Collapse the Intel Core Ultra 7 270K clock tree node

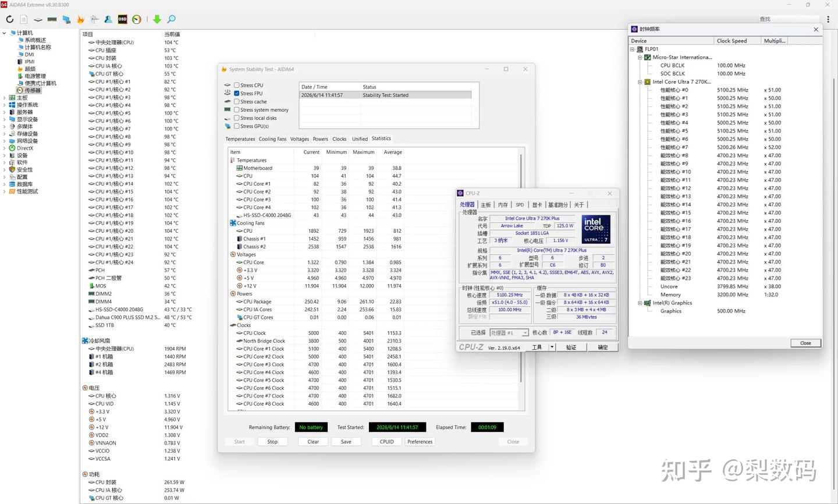pyautogui.click(x=640, y=81)
